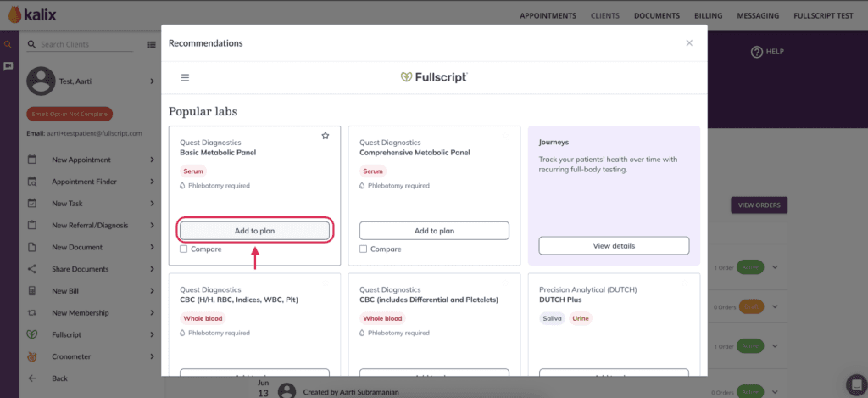Click the Appointment Finder icon
Image resolution: width=868 pixels, height=398 pixels.
(x=32, y=182)
